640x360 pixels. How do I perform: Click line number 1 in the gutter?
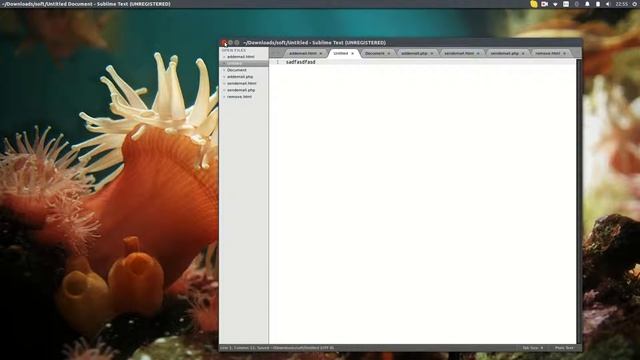[278, 62]
